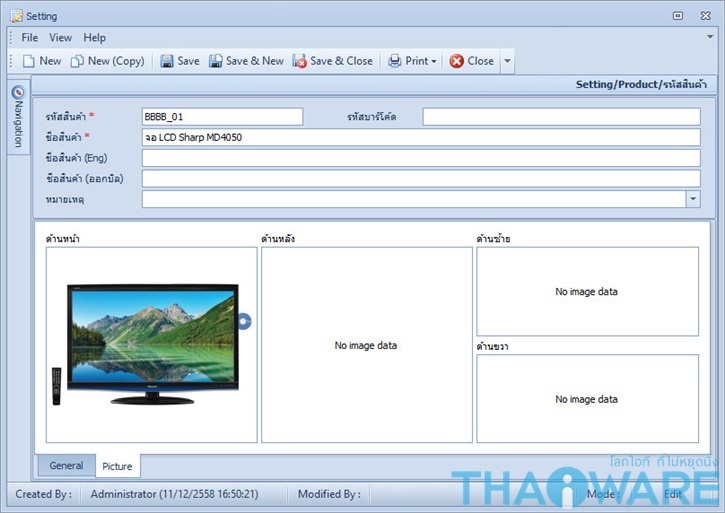The image size is (725, 513).
Task: Open the Print dropdown arrow
Action: tap(434, 62)
